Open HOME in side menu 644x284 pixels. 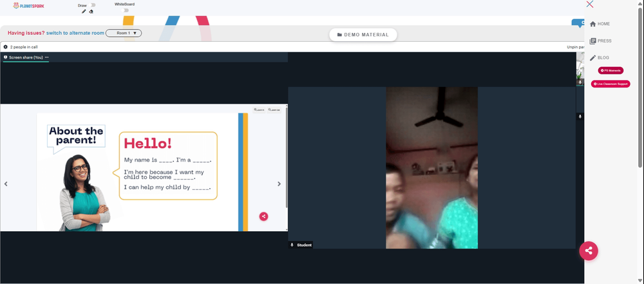[600, 24]
